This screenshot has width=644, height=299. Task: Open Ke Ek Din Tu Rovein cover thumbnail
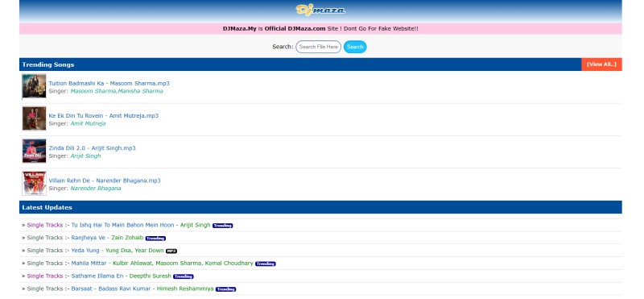(34, 118)
